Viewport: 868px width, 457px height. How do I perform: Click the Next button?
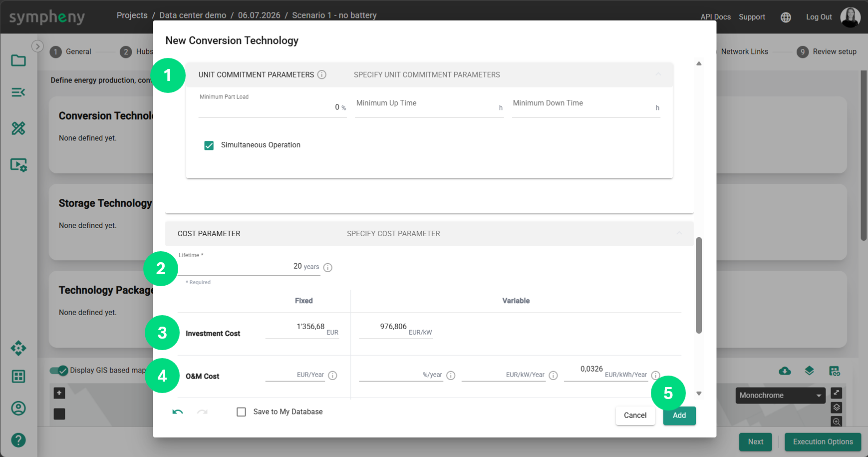[755, 442]
